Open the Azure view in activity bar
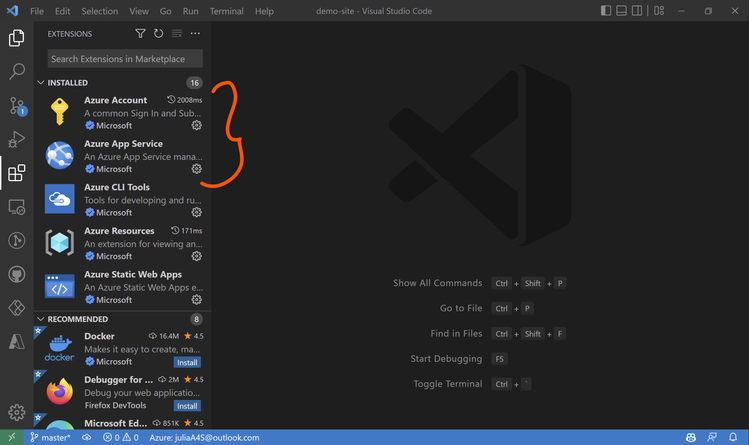The height and width of the screenshot is (445, 749). [x=17, y=341]
